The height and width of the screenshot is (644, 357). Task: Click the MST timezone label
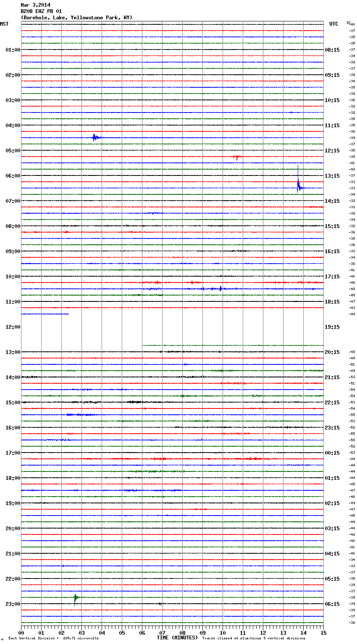4,24
